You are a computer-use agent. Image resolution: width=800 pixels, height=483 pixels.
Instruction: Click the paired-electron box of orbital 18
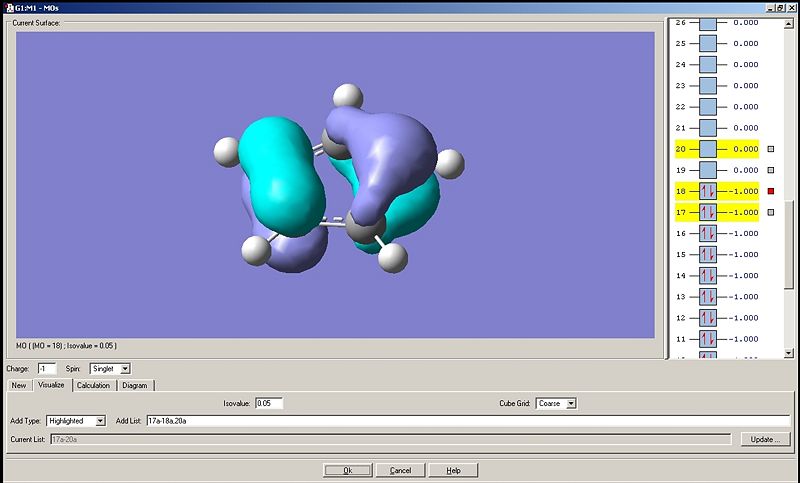(707, 191)
